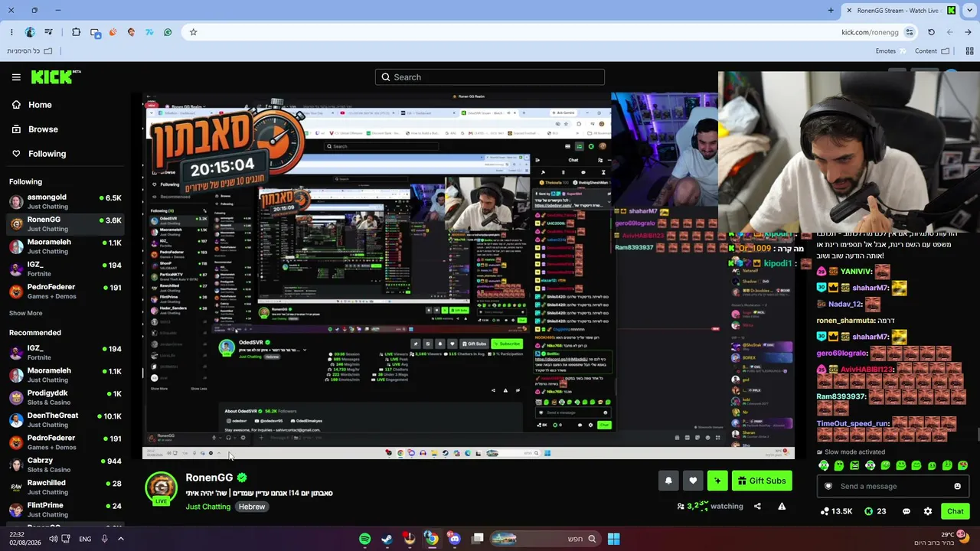The height and width of the screenshot is (551, 980).
Task: Open the Windows Start menu
Action: (x=613, y=539)
